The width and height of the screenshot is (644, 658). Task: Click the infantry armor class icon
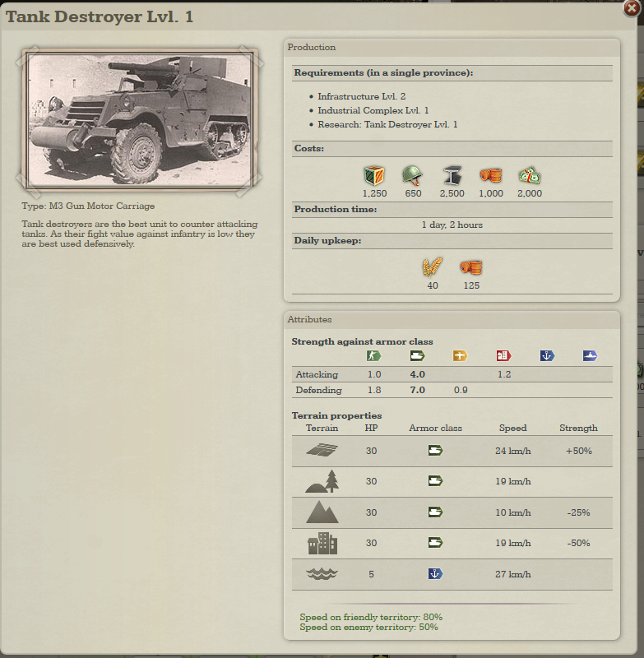point(373,356)
